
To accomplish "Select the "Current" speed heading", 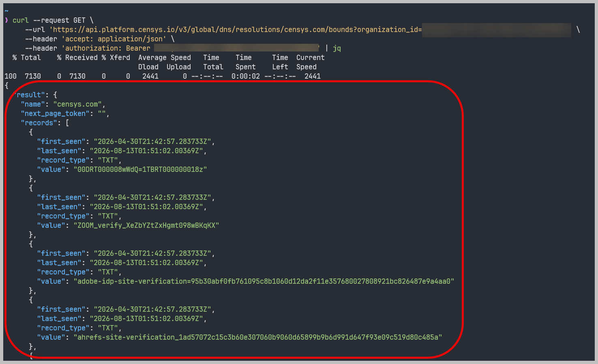I will coord(311,58).
